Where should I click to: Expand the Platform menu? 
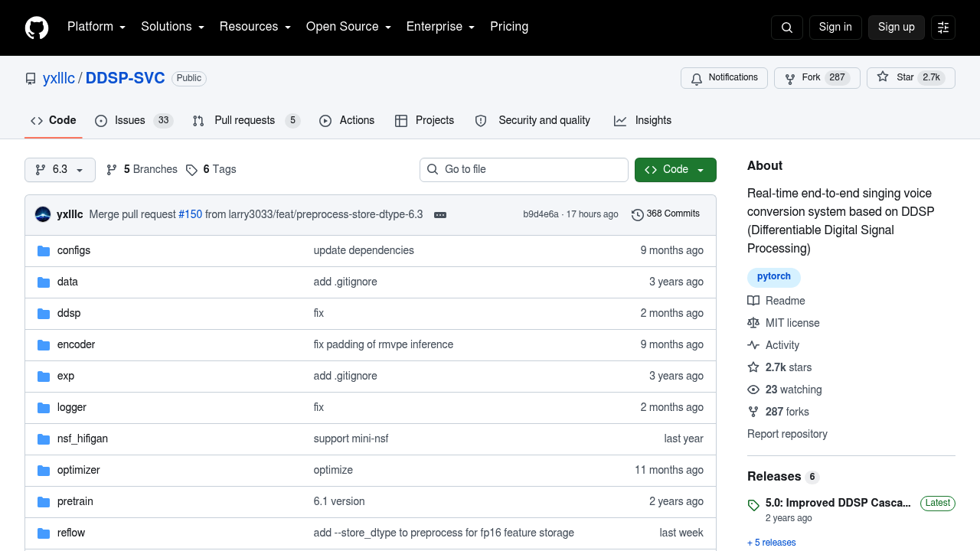pos(96,27)
